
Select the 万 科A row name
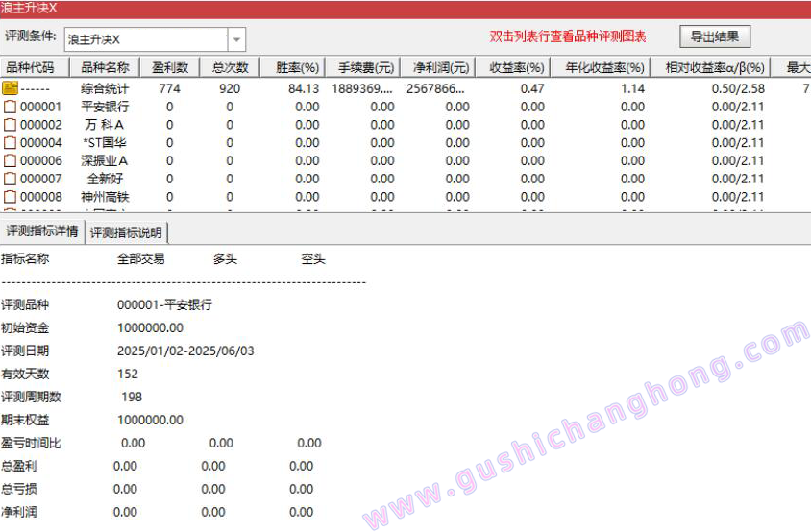coord(105,125)
